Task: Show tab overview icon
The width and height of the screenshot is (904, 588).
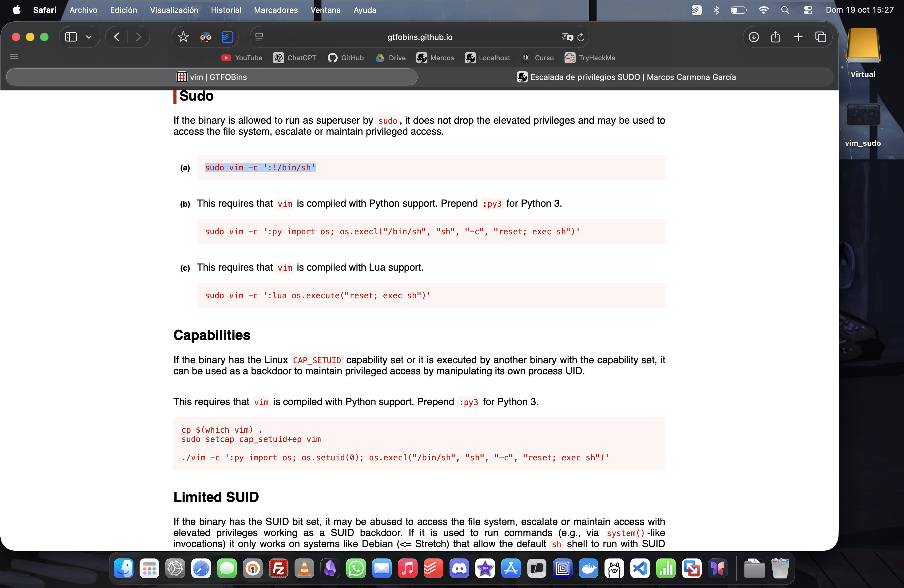Action: tap(820, 37)
